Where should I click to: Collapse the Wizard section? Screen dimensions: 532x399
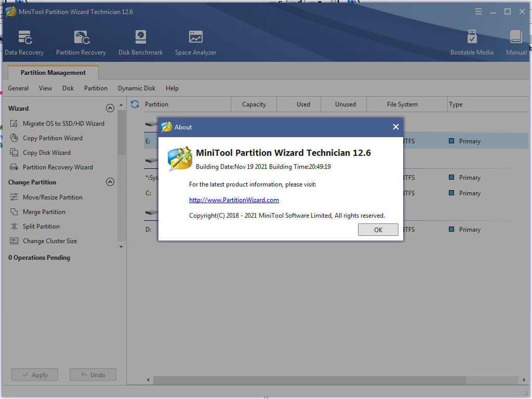click(x=110, y=108)
